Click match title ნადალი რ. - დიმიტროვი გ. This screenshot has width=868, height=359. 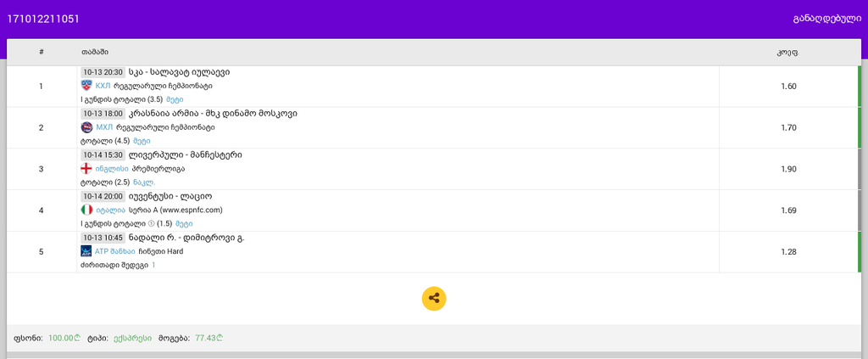186,238
